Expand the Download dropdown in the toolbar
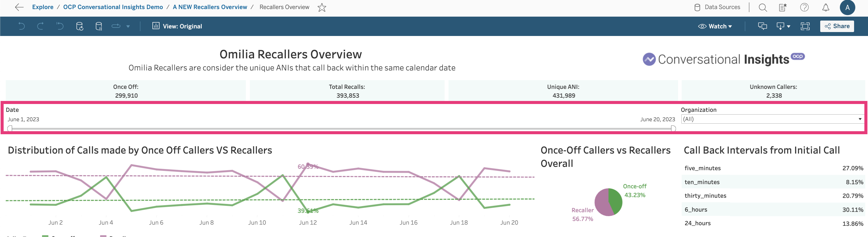868x237 pixels. [x=783, y=26]
